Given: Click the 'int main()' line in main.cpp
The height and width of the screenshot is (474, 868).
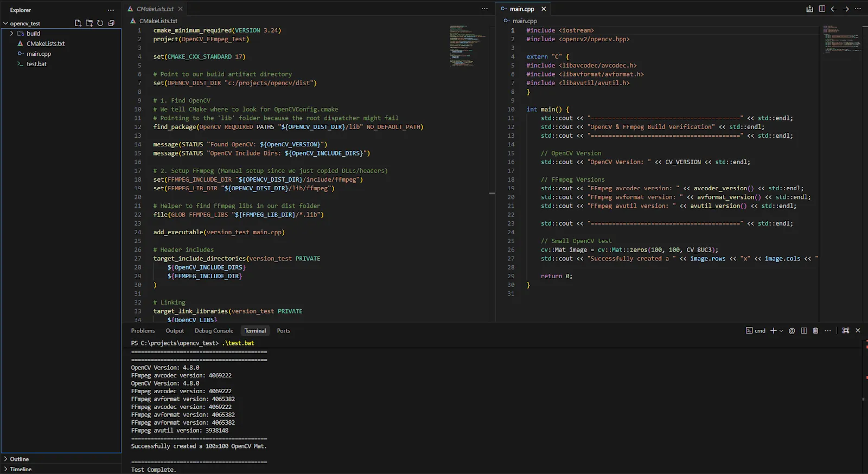Looking at the screenshot, I should [x=548, y=109].
